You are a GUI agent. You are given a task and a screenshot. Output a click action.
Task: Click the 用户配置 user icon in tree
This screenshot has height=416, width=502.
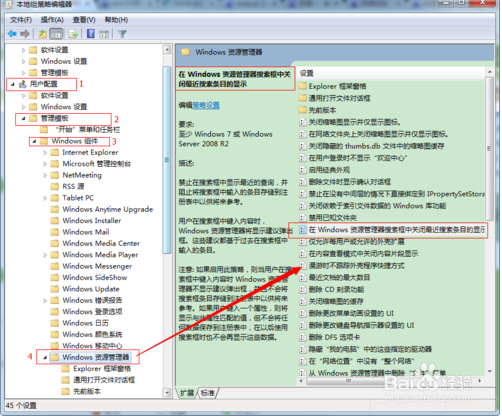click(x=23, y=84)
